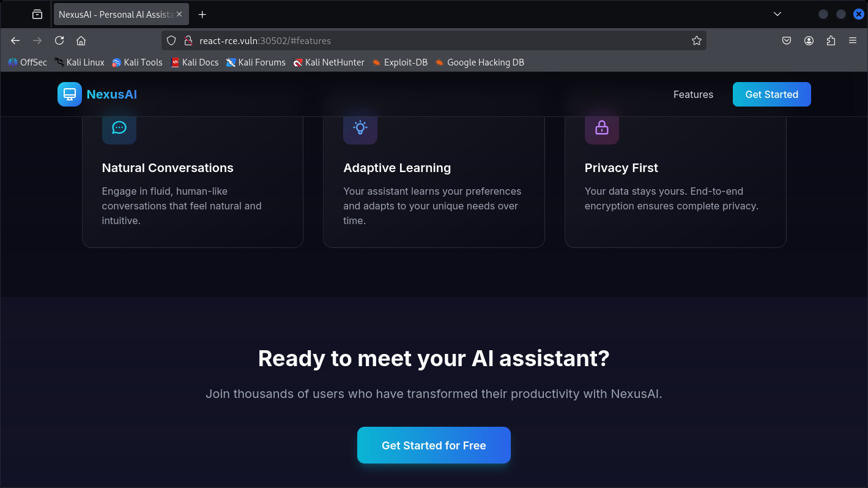Open a new tab with plus button
Screen dimensions: 868x488
pos(202,14)
